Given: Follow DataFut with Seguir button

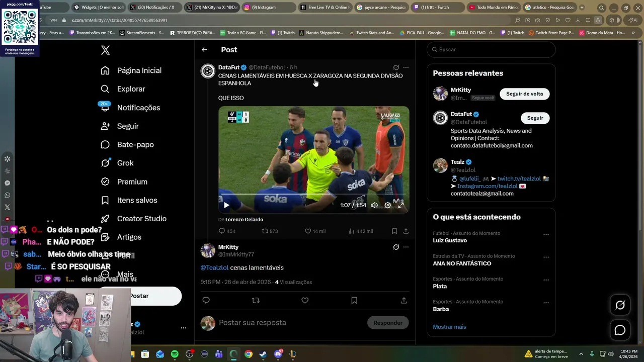Looking at the screenshot, I should coord(535,118).
